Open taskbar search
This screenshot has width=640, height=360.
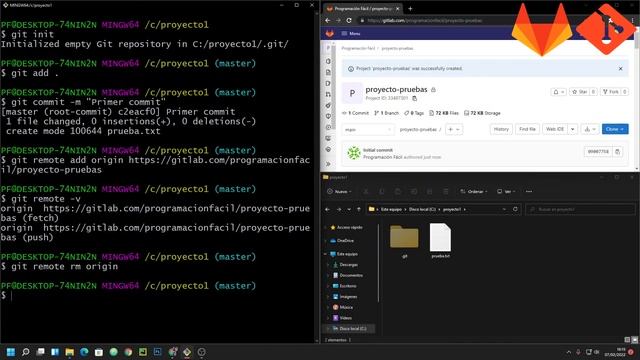(x=25, y=352)
